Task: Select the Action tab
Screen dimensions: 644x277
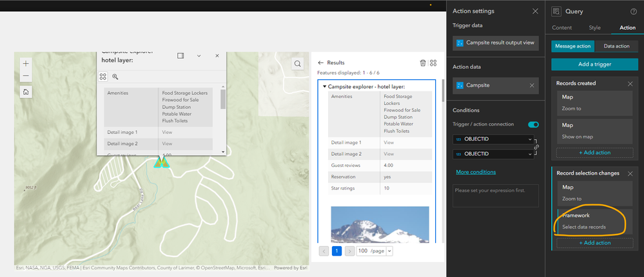Action: 627,28
